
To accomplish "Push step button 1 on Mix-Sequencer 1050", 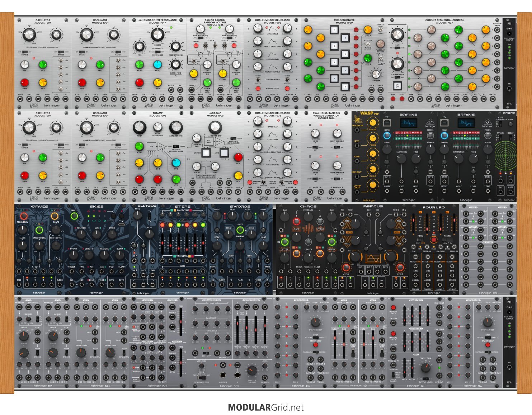I will click(x=334, y=29).
